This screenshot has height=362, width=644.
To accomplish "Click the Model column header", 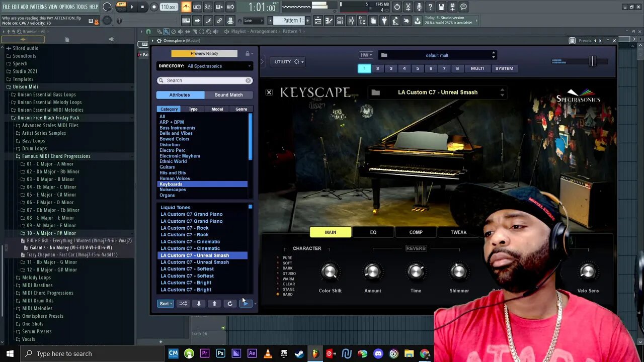I will tap(217, 109).
